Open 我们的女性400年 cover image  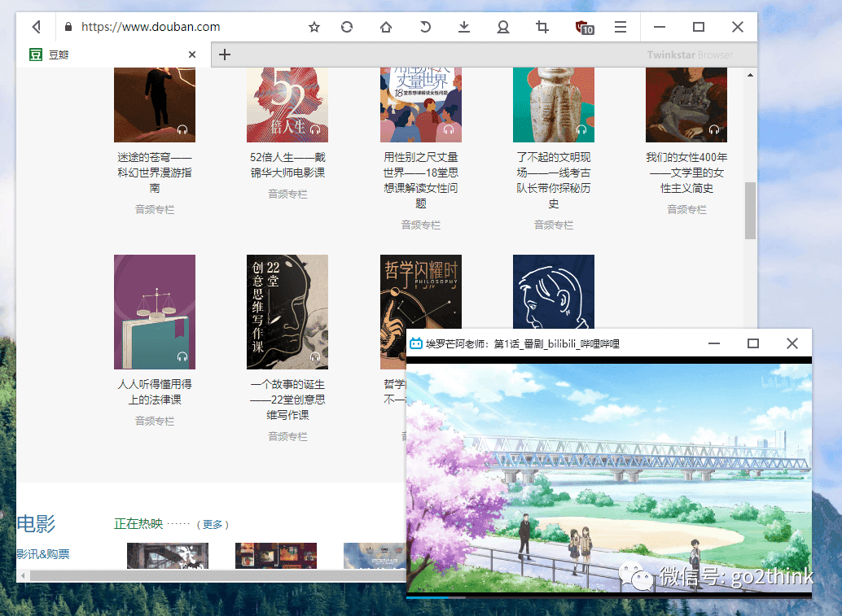(x=686, y=105)
